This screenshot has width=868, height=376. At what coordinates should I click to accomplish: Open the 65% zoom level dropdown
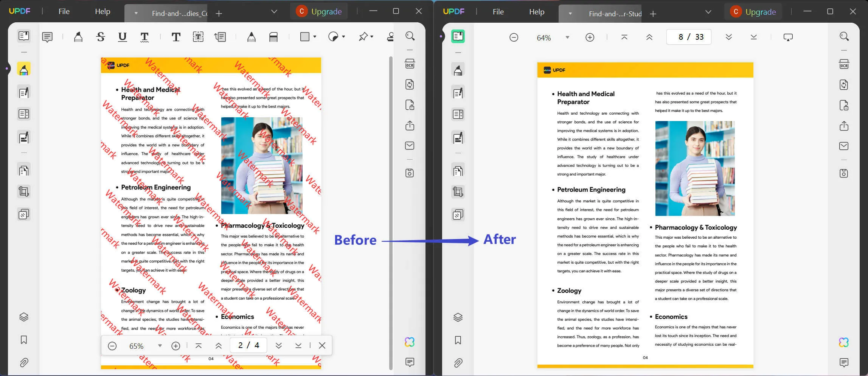[x=160, y=346]
